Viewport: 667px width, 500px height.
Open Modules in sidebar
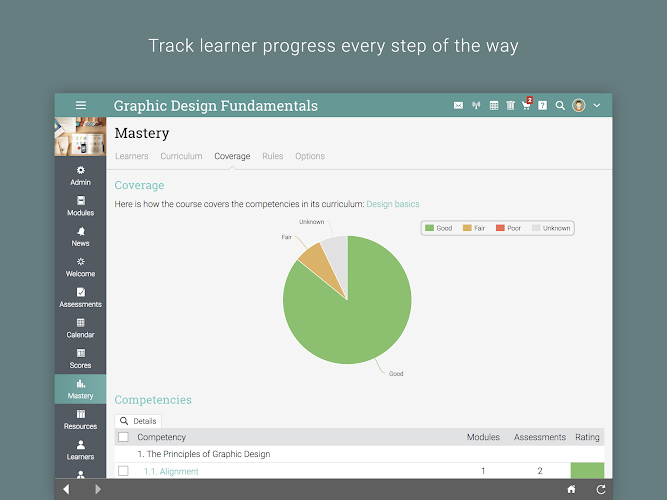(80, 206)
